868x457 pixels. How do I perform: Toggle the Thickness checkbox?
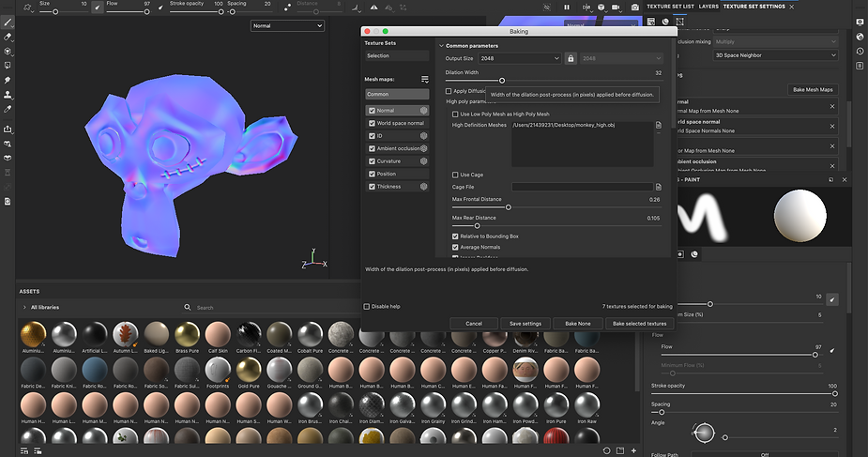point(372,187)
